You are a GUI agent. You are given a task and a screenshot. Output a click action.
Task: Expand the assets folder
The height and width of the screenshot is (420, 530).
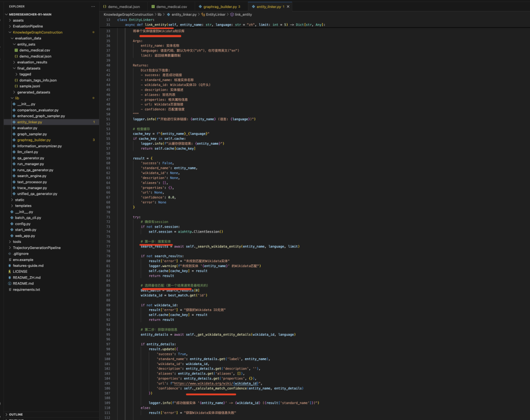[x=18, y=20]
